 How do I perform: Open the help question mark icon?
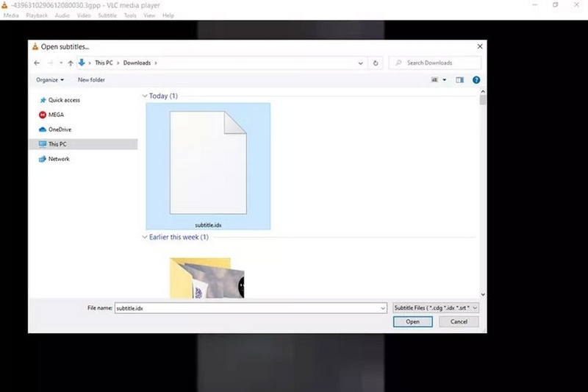tap(476, 80)
